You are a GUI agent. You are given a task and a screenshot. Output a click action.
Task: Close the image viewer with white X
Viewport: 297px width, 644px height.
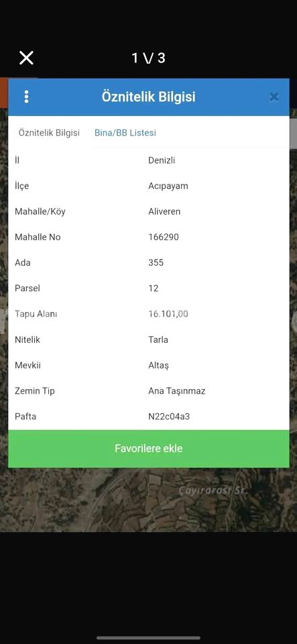coord(26,58)
